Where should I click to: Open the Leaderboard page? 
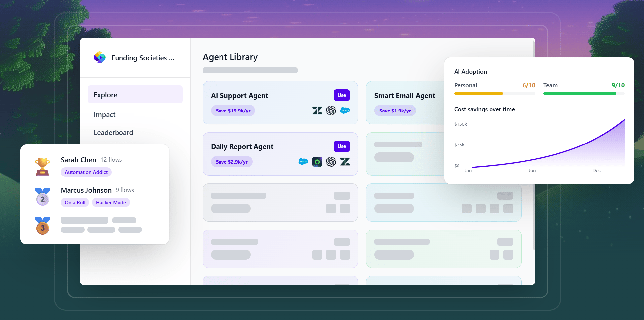(x=114, y=133)
